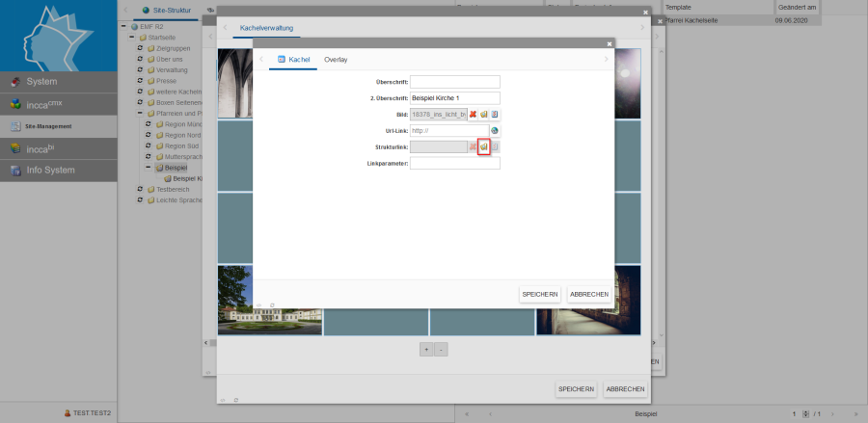The width and height of the screenshot is (868, 423).
Task: Open Bild file browser folder icon
Action: pyautogui.click(x=484, y=115)
